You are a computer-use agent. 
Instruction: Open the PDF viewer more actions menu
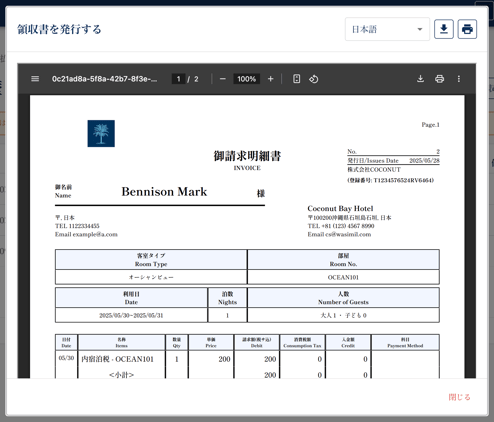[459, 79]
